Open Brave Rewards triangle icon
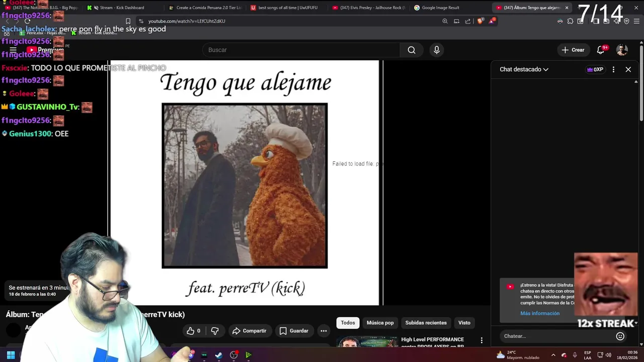The width and height of the screenshot is (644, 362). coord(492,21)
